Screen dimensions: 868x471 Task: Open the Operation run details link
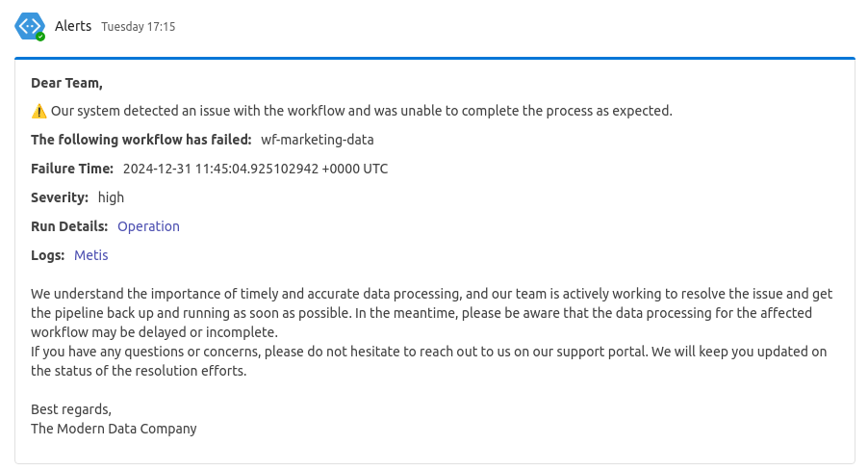[x=148, y=226]
